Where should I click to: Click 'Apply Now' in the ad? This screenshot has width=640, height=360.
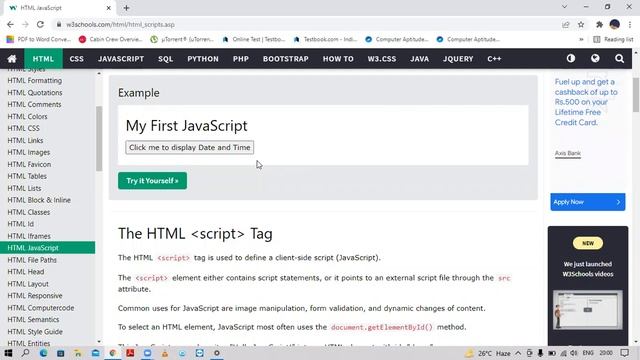(587, 202)
